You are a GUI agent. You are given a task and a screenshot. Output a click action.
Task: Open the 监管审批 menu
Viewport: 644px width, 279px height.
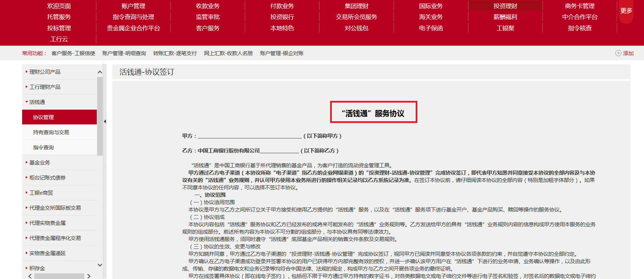(208, 17)
